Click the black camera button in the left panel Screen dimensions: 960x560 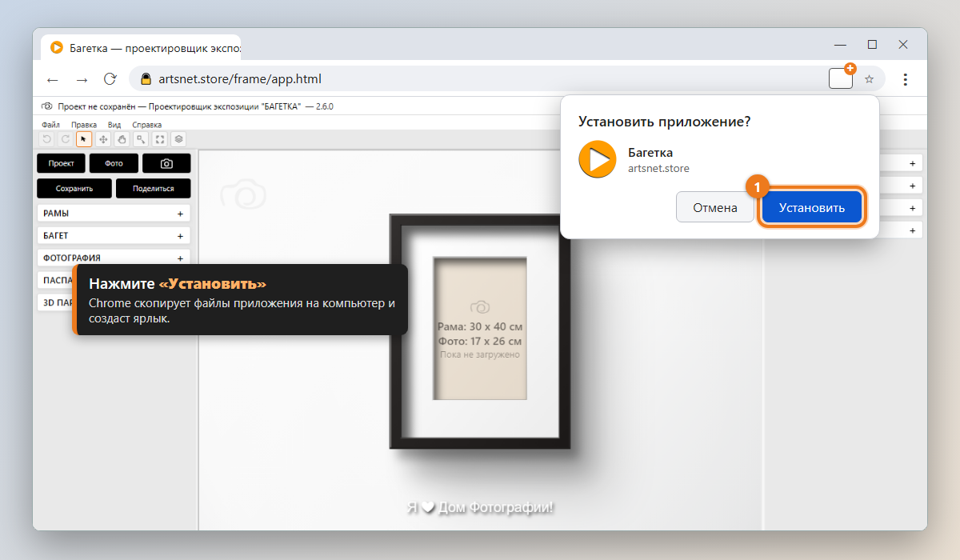[x=166, y=163]
